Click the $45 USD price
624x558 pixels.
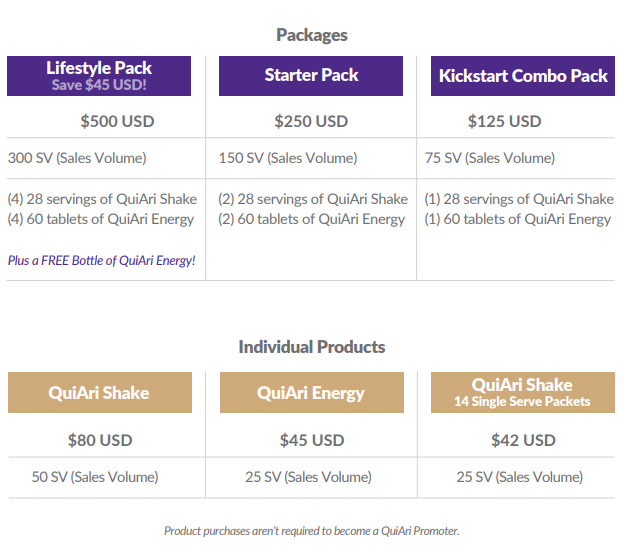click(x=312, y=441)
